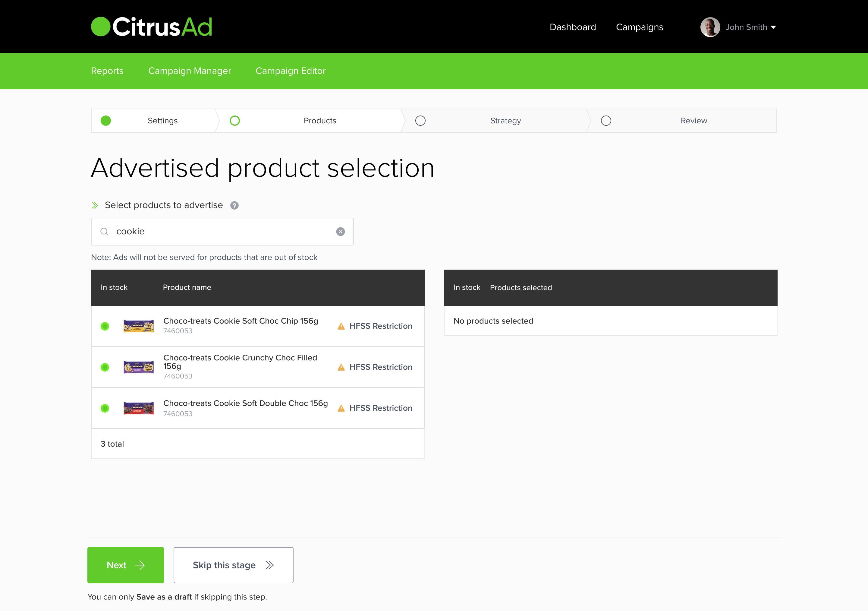Click the green double-chevron beside Select products
Image resolution: width=868 pixels, height=611 pixels.
(95, 205)
